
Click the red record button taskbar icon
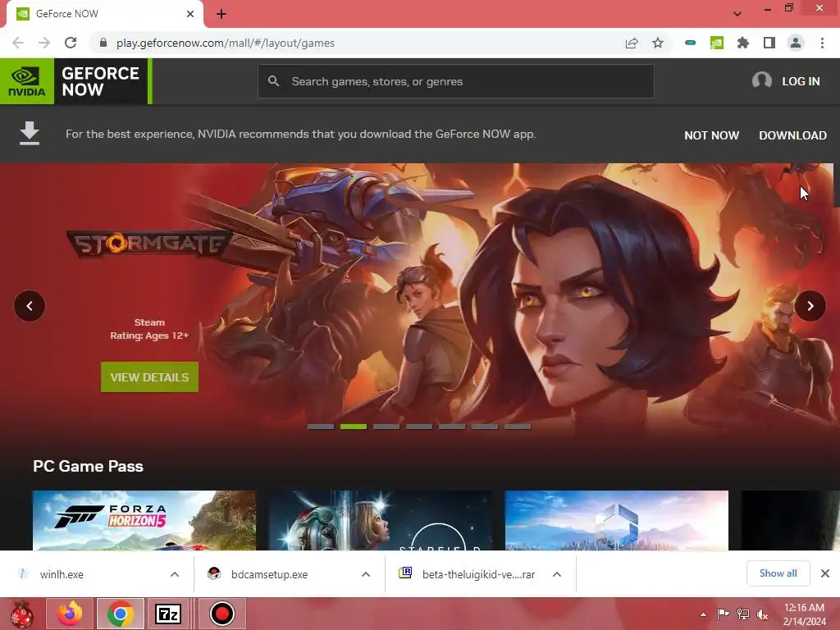(221, 614)
